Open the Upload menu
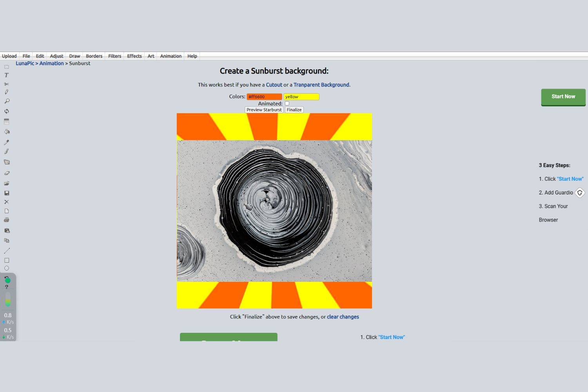 click(x=9, y=56)
